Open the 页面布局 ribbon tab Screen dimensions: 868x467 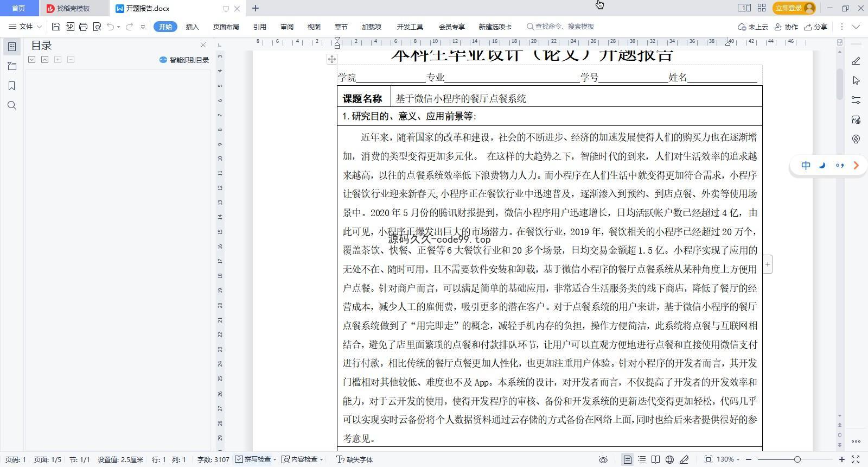tap(226, 27)
